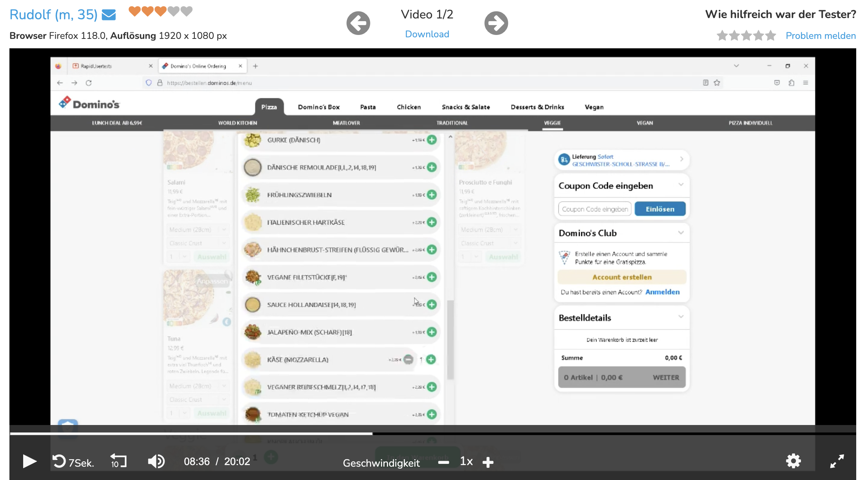Rate tester with the fifth star

[771, 36]
